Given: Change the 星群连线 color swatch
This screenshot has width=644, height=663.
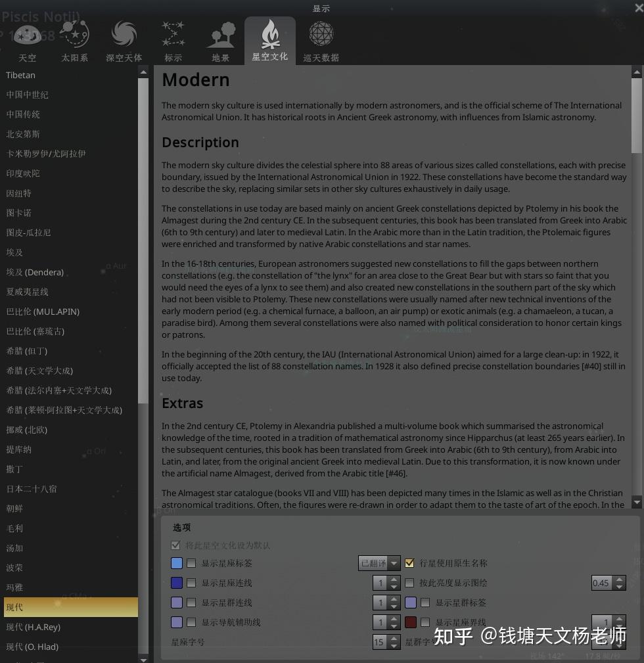Looking at the screenshot, I should (177, 603).
